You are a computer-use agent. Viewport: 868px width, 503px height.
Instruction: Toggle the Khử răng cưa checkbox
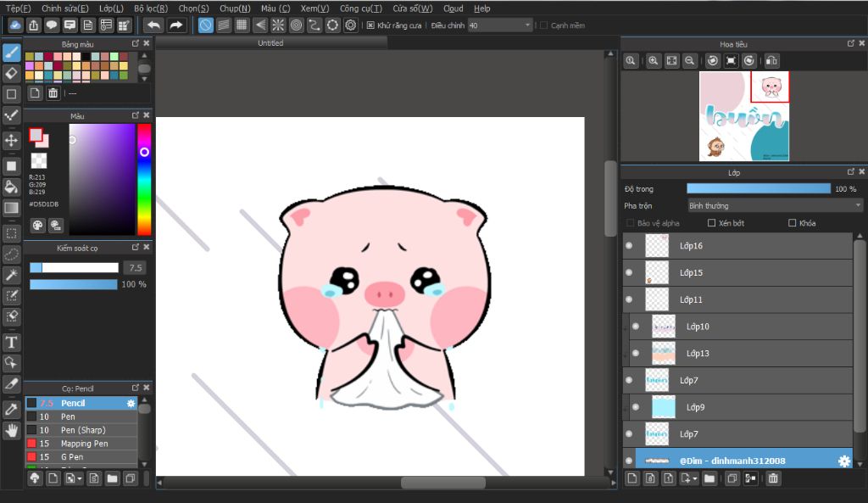coord(370,25)
